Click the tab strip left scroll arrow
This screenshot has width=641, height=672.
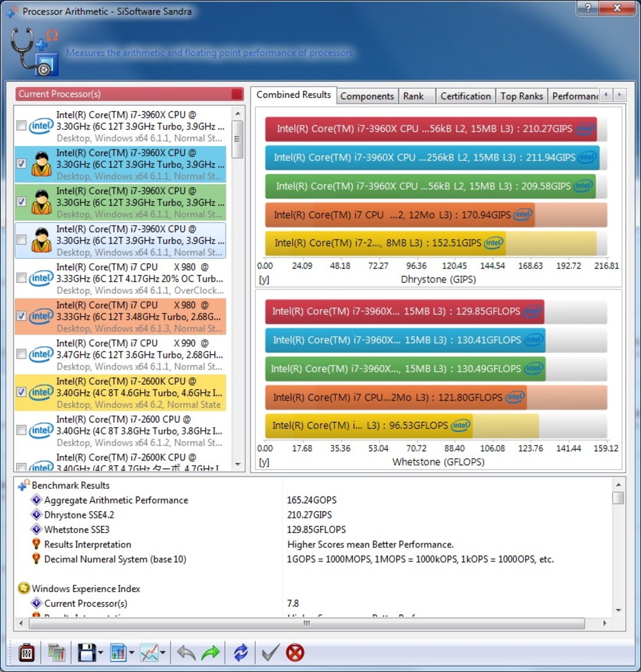click(606, 95)
